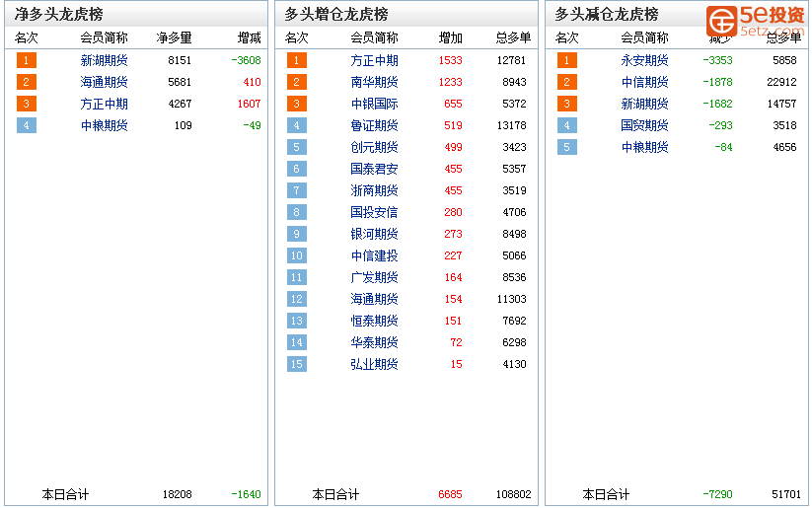812x508 pixels.
Task: Open 浙商期货 member link
Action: coord(374,191)
